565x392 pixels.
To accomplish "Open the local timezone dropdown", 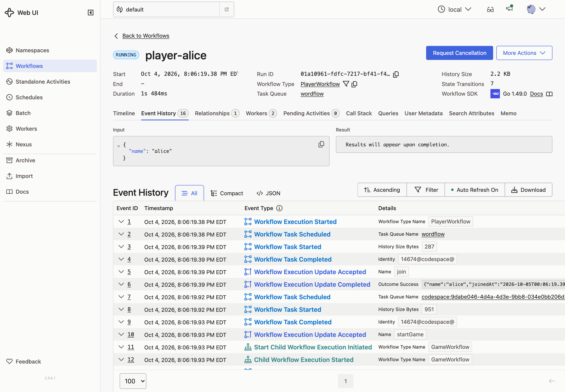I will [x=455, y=9].
